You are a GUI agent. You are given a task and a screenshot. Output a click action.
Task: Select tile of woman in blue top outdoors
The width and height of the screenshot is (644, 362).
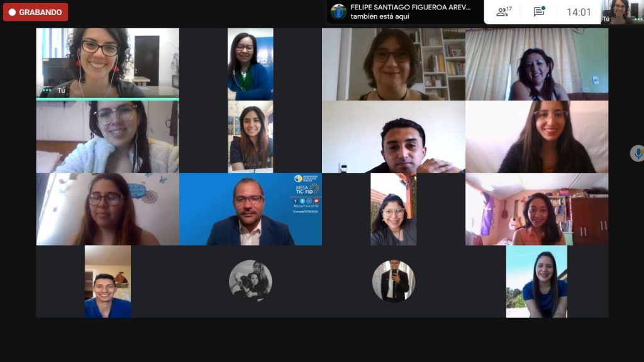(x=537, y=282)
